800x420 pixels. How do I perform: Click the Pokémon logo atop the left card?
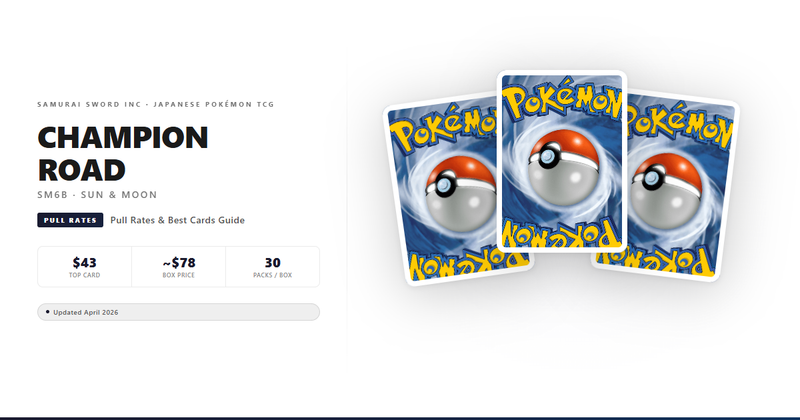click(x=443, y=129)
